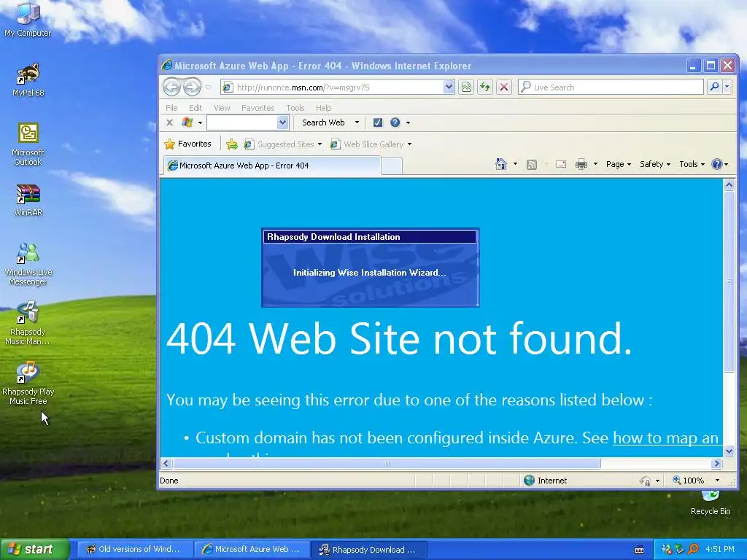
Task: Click the Live Search box
Action: click(x=611, y=87)
